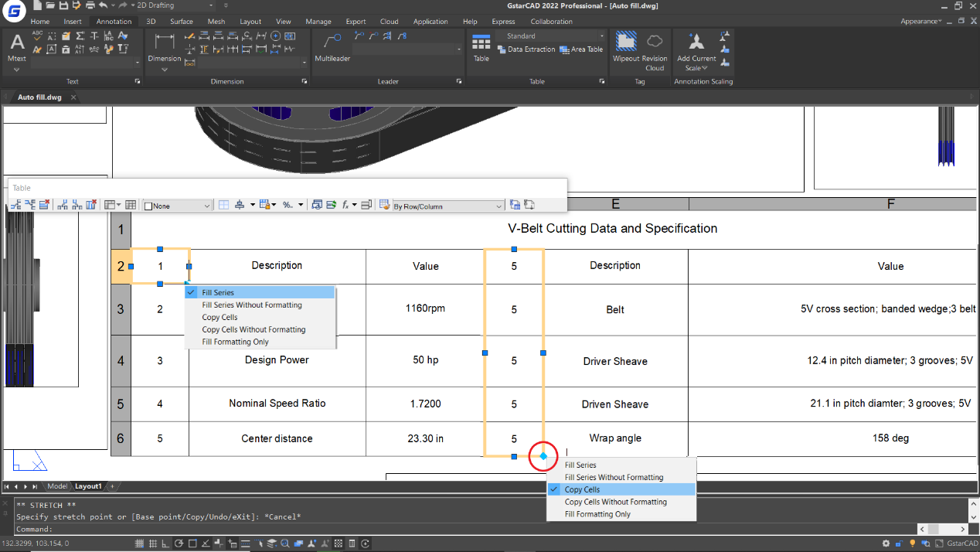
Task: Click the Print icon in quick access toolbar
Action: 89,5
